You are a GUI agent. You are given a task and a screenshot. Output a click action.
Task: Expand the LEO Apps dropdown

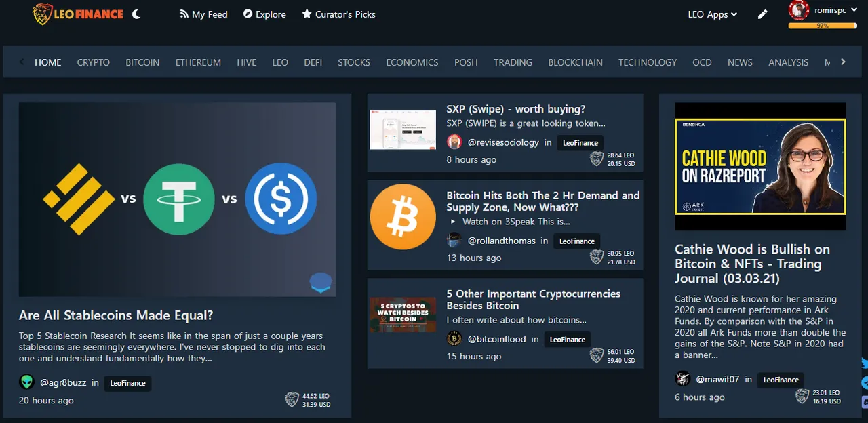[x=712, y=14]
